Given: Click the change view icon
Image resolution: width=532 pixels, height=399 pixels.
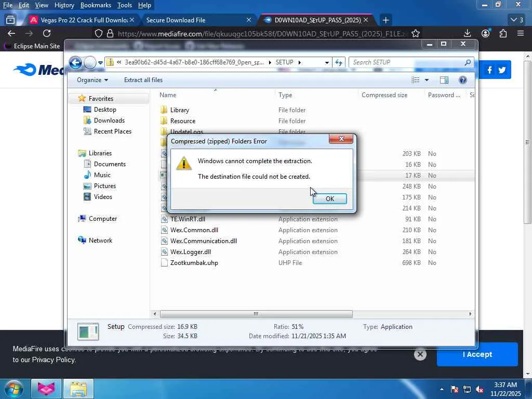Looking at the screenshot, I should coord(415,80).
